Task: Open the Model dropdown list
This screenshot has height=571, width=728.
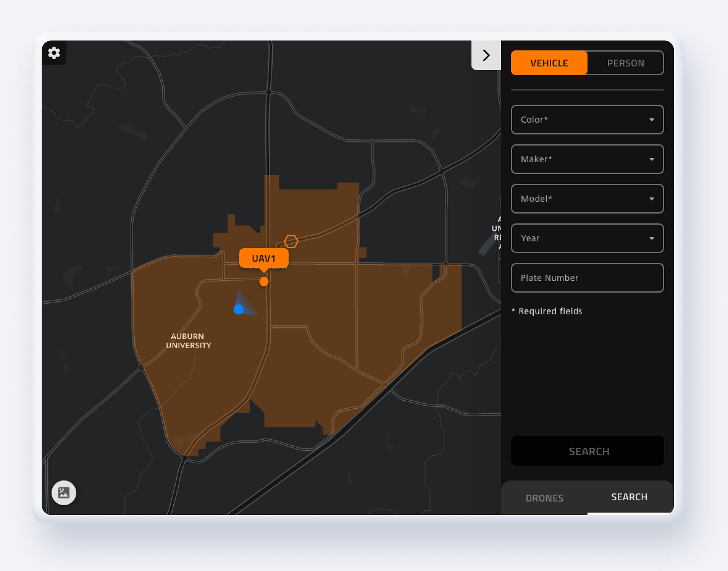Action: coord(587,199)
